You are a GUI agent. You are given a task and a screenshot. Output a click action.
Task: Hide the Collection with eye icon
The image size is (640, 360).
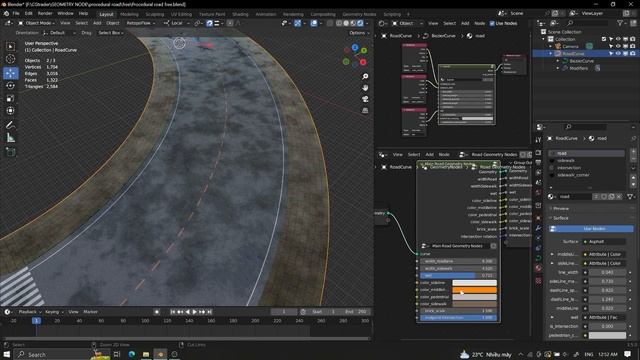pyautogui.click(x=618, y=39)
